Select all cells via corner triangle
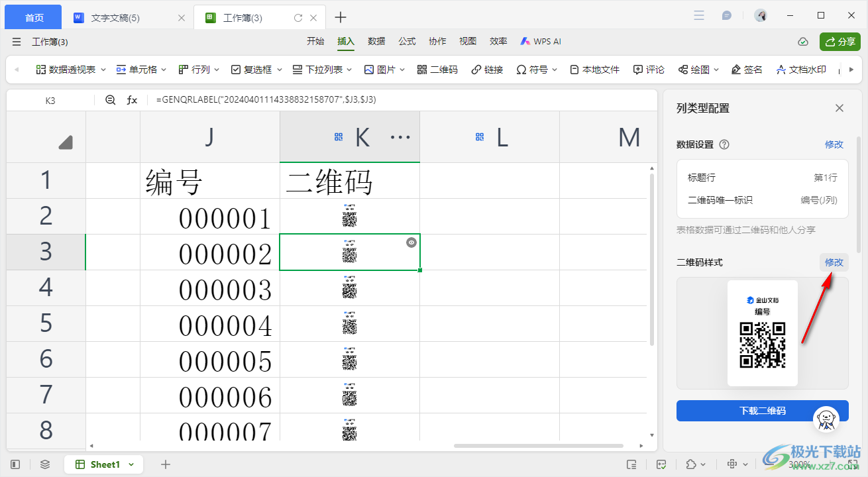 [65, 142]
